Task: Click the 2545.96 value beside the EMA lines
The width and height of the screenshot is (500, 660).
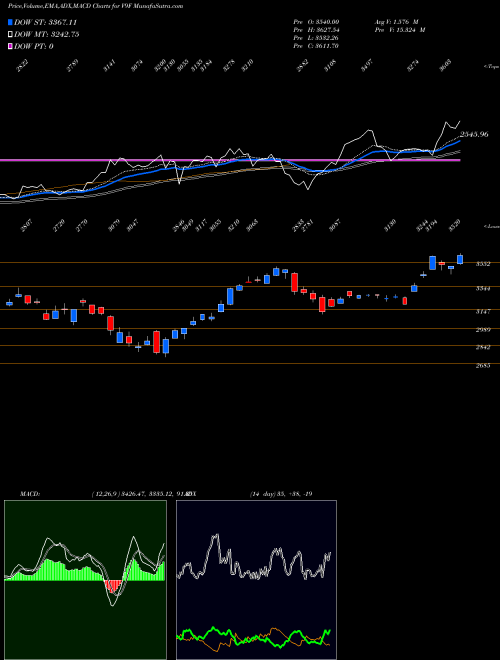Action: [x=474, y=135]
